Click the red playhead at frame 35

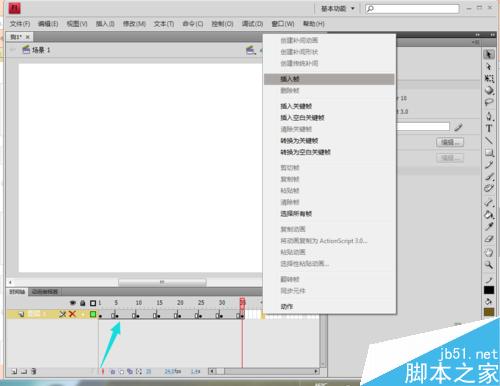tap(242, 303)
